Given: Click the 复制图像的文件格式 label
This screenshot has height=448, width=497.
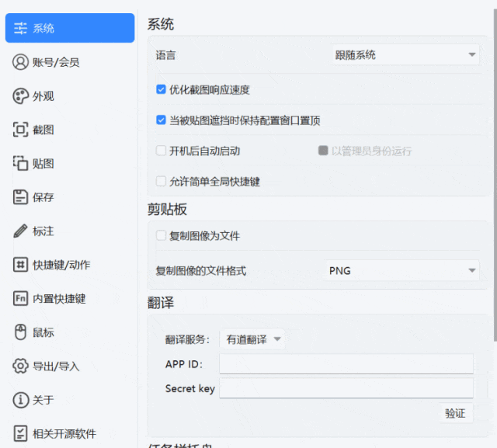Looking at the screenshot, I should click(x=200, y=270).
